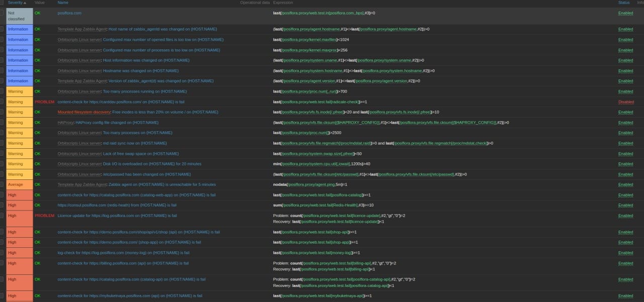Open the web.test.fail[mybuketnaya-api] item link
Viewport: 644px width, 302px height.
pos(323,296)
